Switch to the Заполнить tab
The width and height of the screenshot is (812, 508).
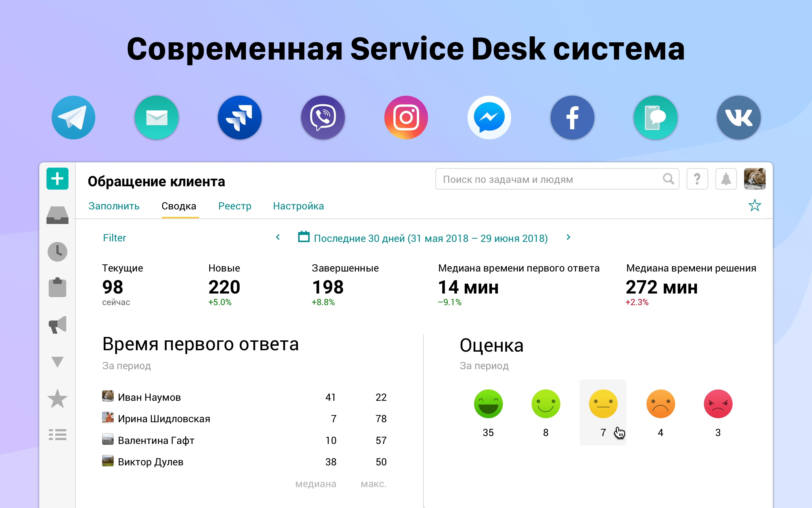point(114,206)
